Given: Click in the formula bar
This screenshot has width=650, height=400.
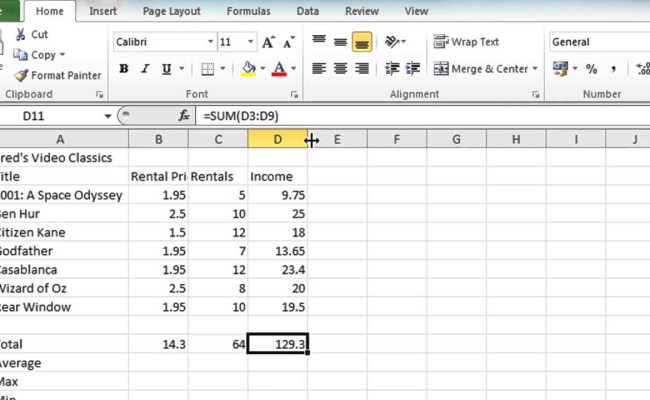Looking at the screenshot, I should 423,116.
